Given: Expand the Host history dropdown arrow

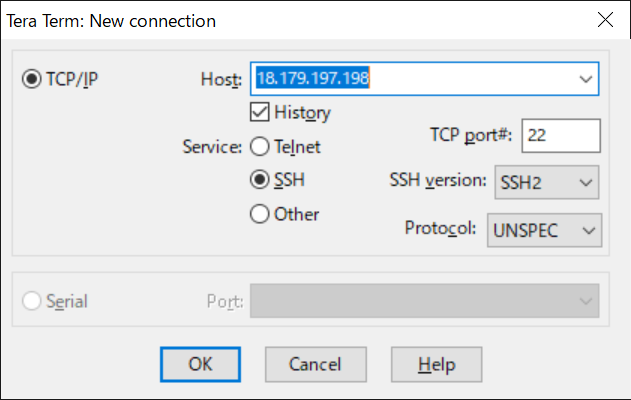Looking at the screenshot, I should point(586,79).
